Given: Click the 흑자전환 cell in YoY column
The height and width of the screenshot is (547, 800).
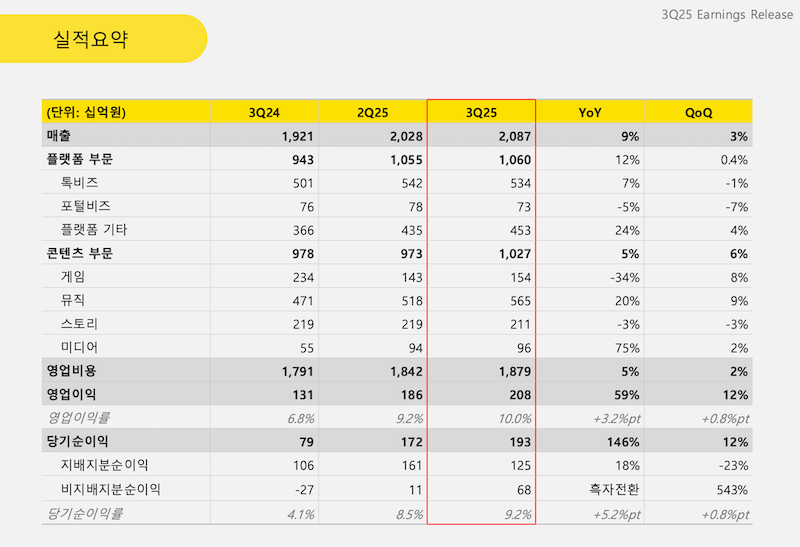Looking at the screenshot, I should coord(613,489).
